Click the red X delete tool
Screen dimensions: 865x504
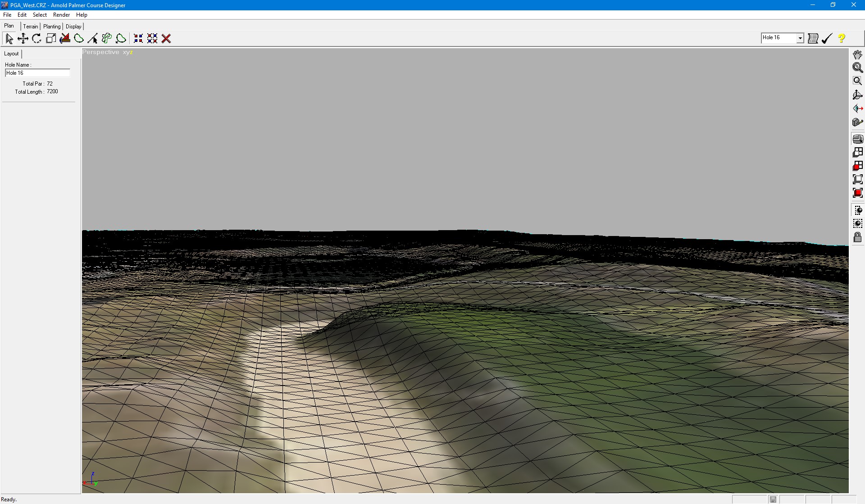click(166, 38)
